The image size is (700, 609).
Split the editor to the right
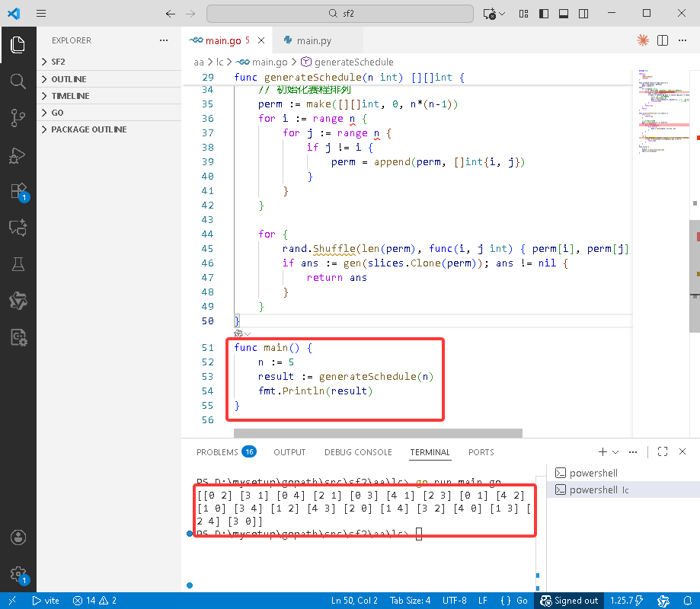663,40
